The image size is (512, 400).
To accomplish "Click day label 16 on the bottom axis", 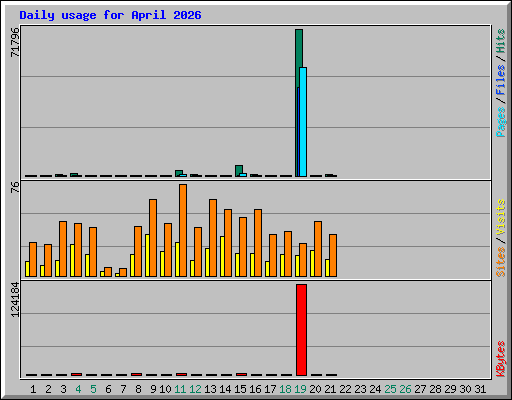I will pyautogui.click(x=255, y=389).
